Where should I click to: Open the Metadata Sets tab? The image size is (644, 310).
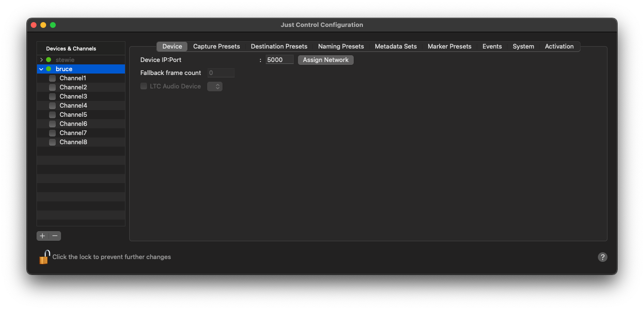point(396,47)
